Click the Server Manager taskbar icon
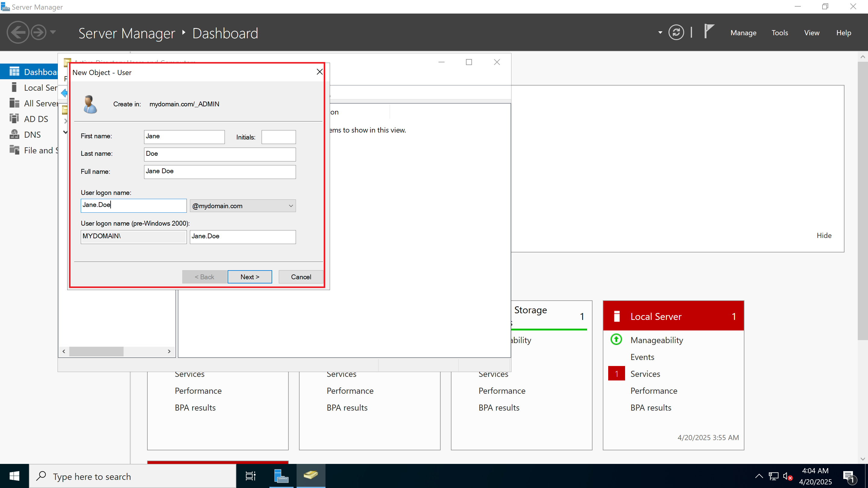The width and height of the screenshot is (868, 488). tap(281, 476)
